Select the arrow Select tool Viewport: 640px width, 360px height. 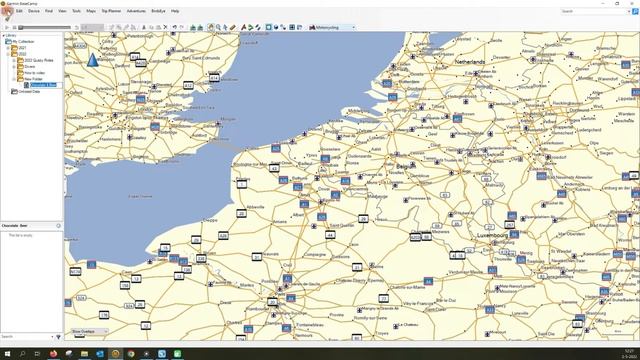225,27
